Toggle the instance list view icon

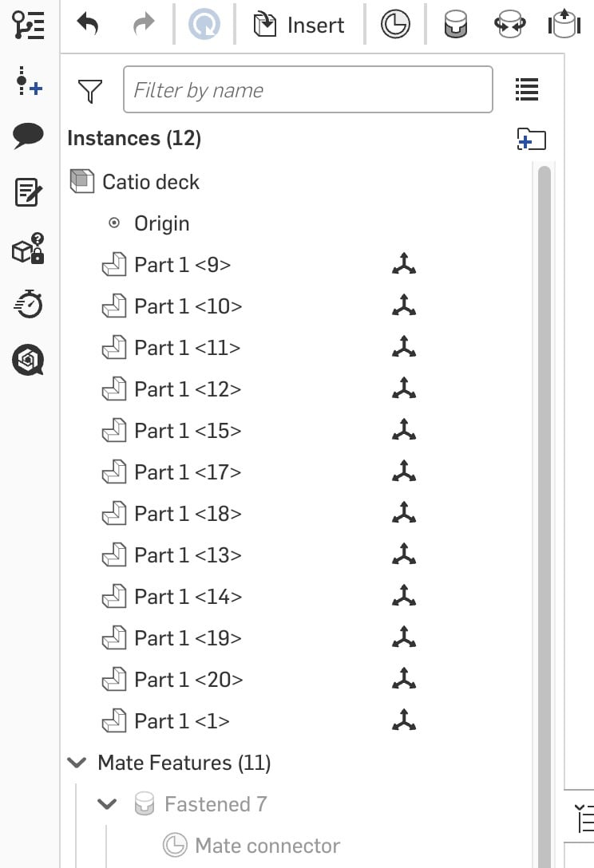(527, 89)
